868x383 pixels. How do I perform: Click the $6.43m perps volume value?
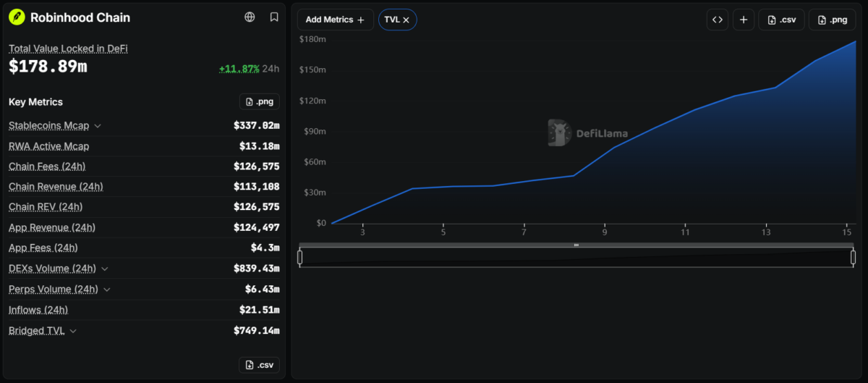[263, 289]
